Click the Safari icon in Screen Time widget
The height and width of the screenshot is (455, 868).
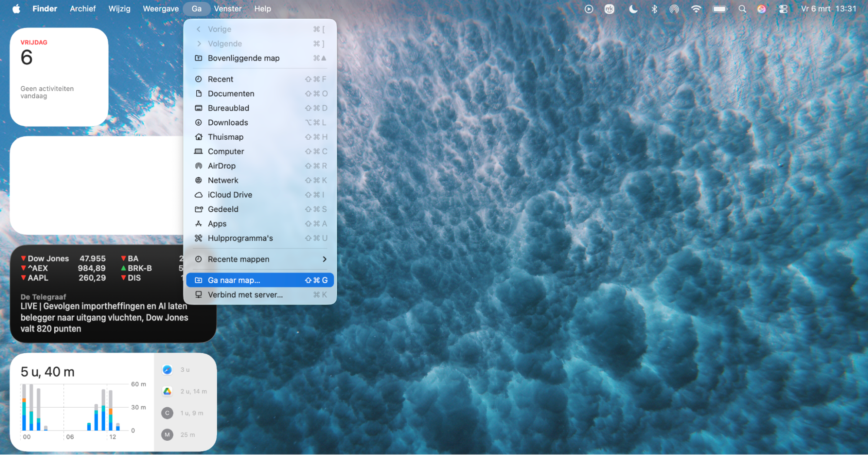(167, 370)
